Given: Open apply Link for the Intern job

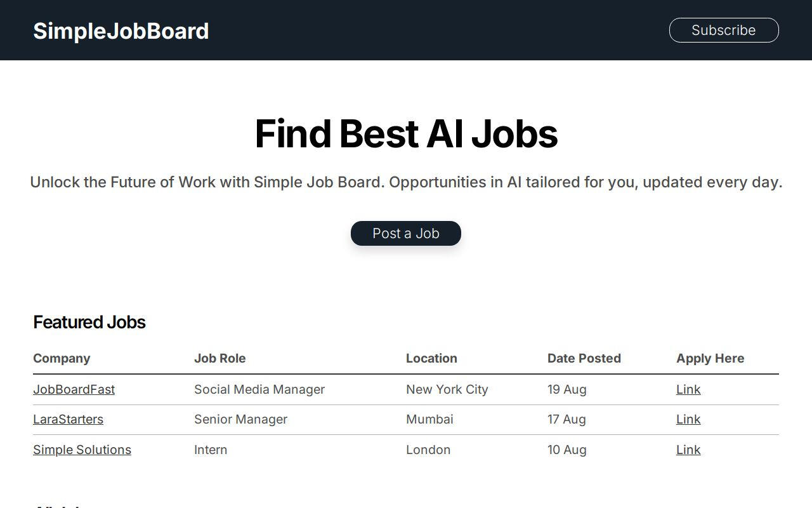Looking at the screenshot, I should [688, 450].
